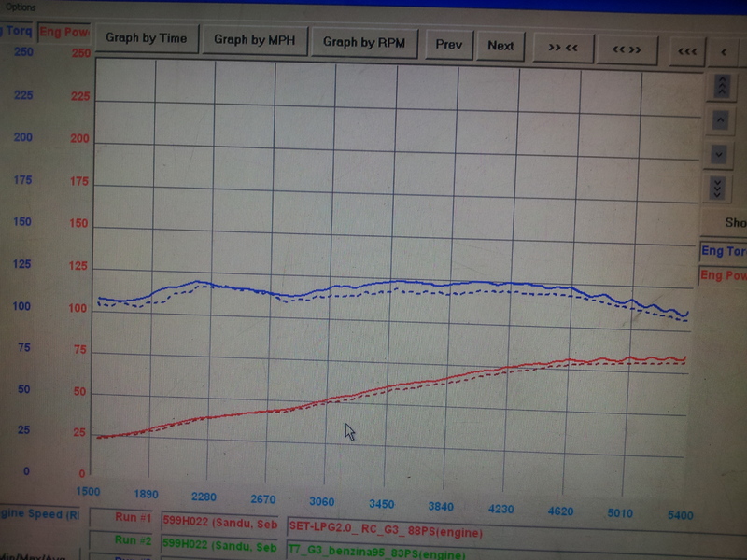The image size is (747, 560).
Task: Click the Engine Speed axis label
Action: coord(40,514)
